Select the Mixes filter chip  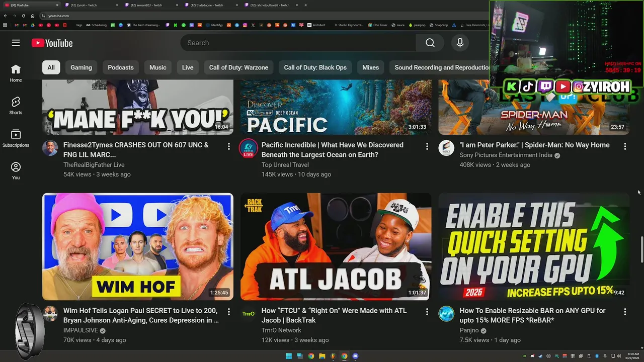(370, 67)
